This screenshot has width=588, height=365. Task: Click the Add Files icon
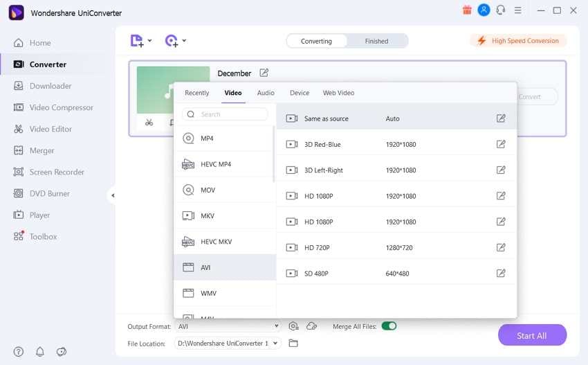[x=136, y=41]
